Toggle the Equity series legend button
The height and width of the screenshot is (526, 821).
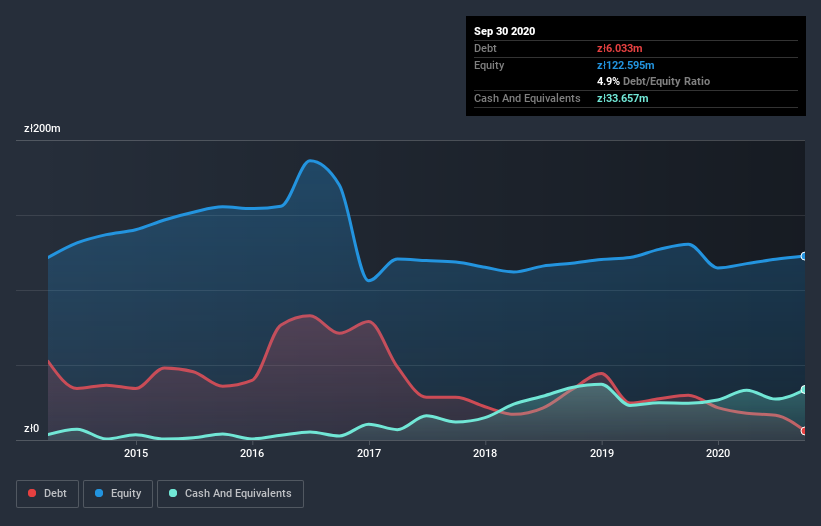tap(118, 494)
